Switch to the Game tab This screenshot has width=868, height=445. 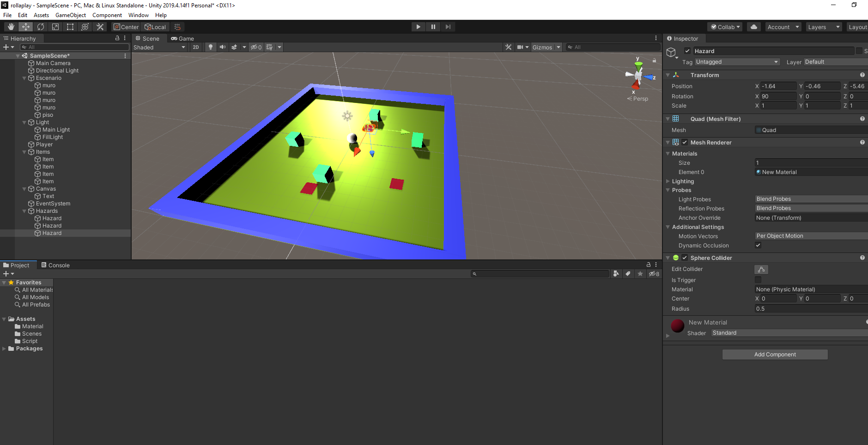(182, 38)
